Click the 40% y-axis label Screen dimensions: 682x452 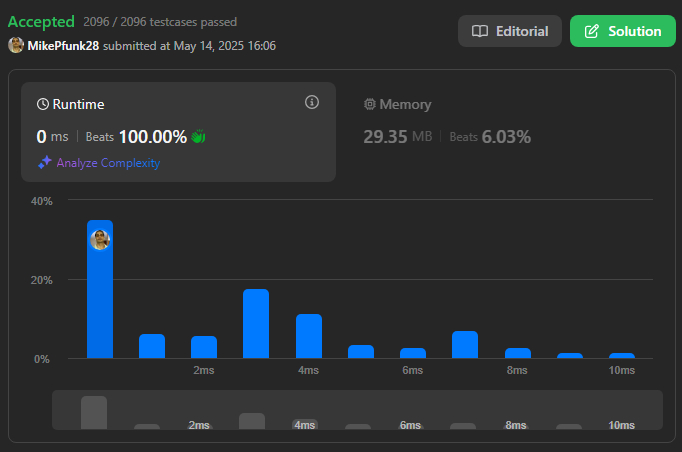point(42,201)
